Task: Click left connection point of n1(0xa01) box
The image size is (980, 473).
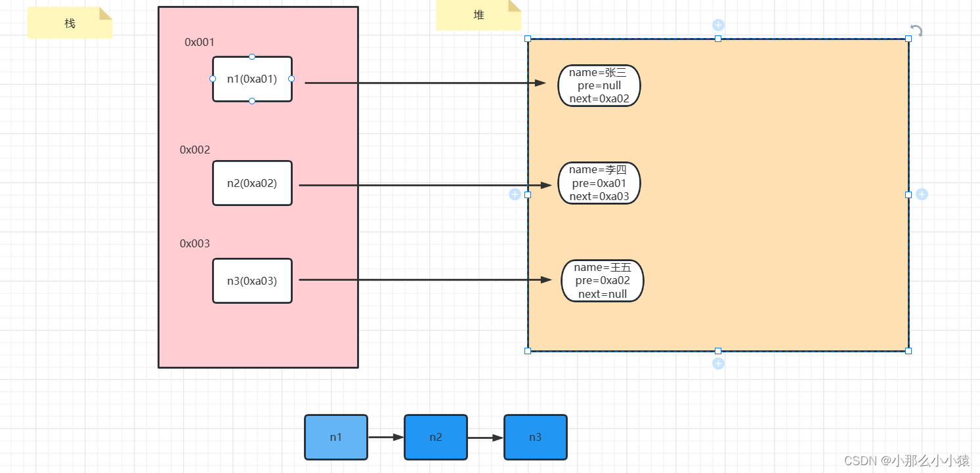Action: click(213, 79)
